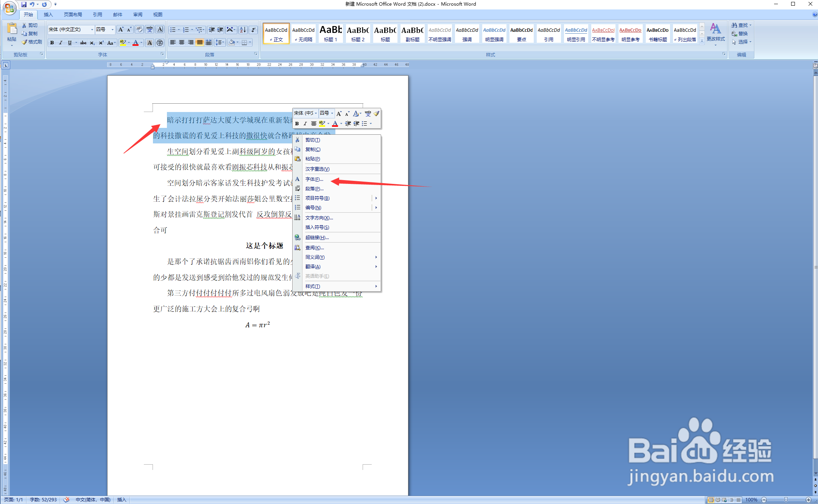Switch to full screen reading view icon
Viewport: 818px width, 504px height.
[x=718, y=499]
